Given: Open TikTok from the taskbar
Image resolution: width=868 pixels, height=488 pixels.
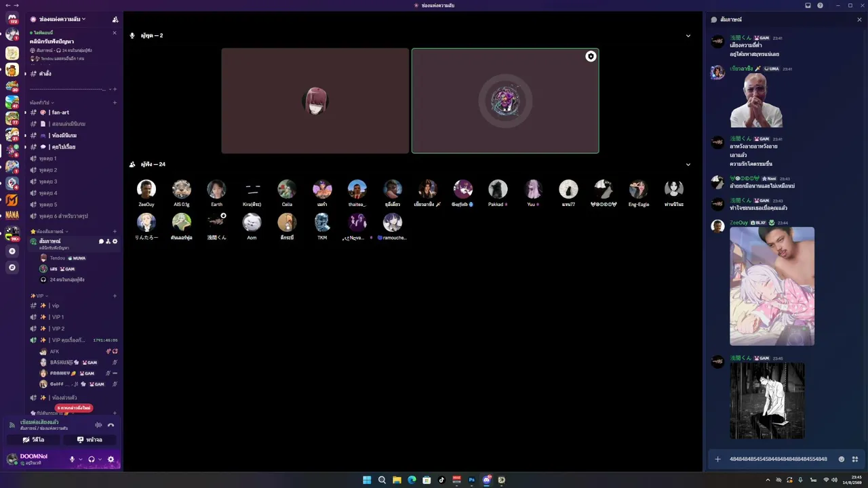Looking at the screenshot, I should pos(441,480).
